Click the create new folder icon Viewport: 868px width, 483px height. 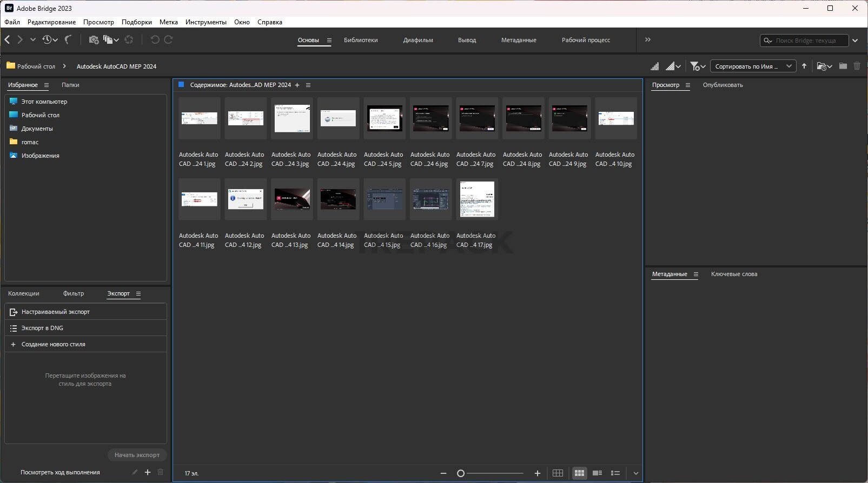[843, 66]
